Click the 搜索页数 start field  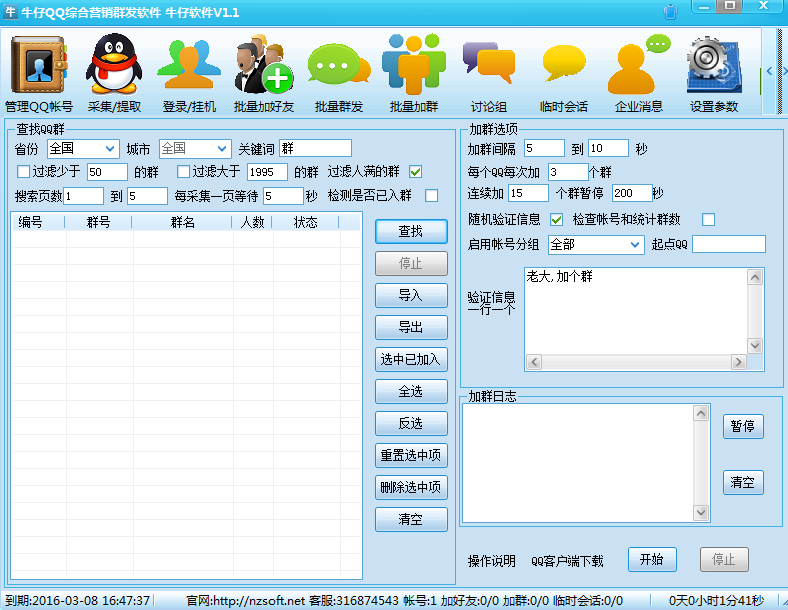coord(83,196)
